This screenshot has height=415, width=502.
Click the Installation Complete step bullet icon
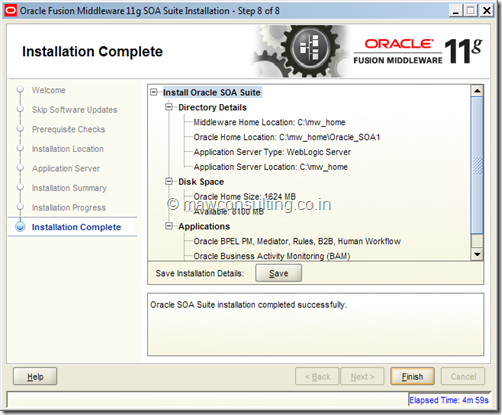(x=20, y=227)
